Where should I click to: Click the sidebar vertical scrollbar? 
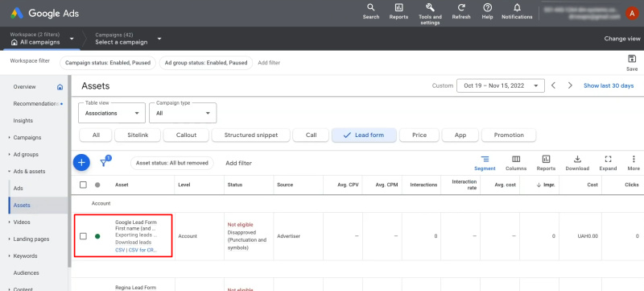(x=69, y=171)
